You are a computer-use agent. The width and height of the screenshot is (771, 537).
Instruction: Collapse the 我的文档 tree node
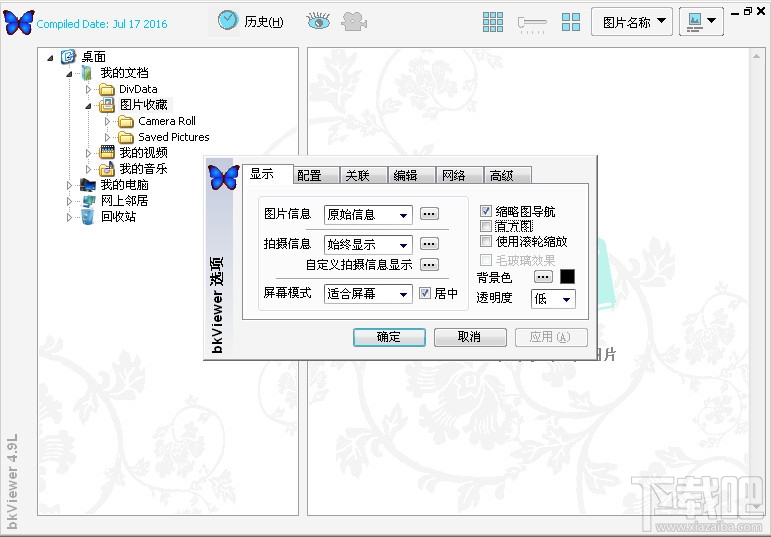[x=69, y=74]
